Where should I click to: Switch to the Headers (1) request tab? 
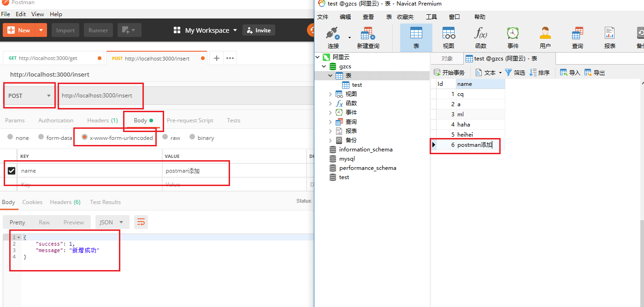[103, 120]
